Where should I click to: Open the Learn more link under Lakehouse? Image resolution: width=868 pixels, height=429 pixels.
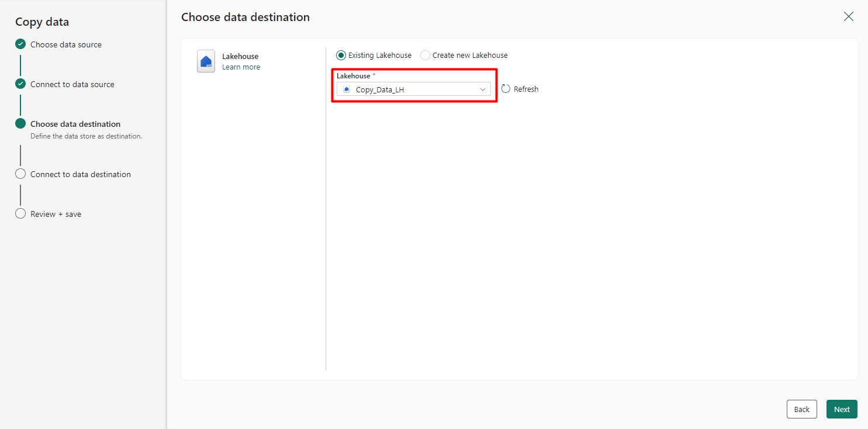pyautogui.click(x=241, y=67)
